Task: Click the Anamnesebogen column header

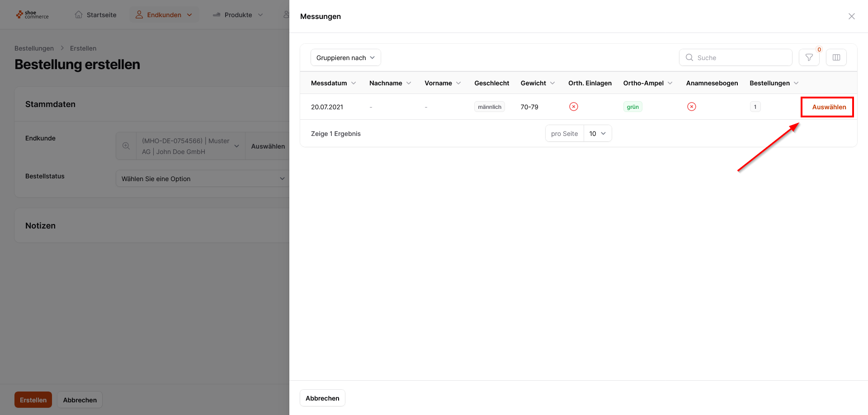Action: [x=712, y=83]
